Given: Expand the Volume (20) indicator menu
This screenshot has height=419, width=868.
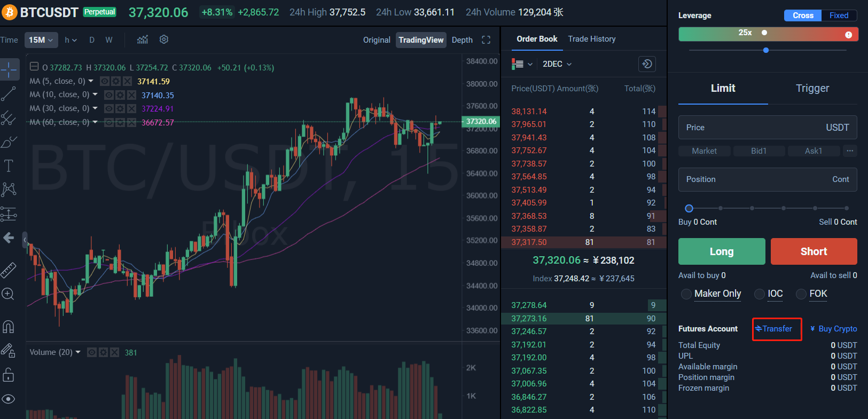Looking at the screenshot, I should click(x=78, y=352).
